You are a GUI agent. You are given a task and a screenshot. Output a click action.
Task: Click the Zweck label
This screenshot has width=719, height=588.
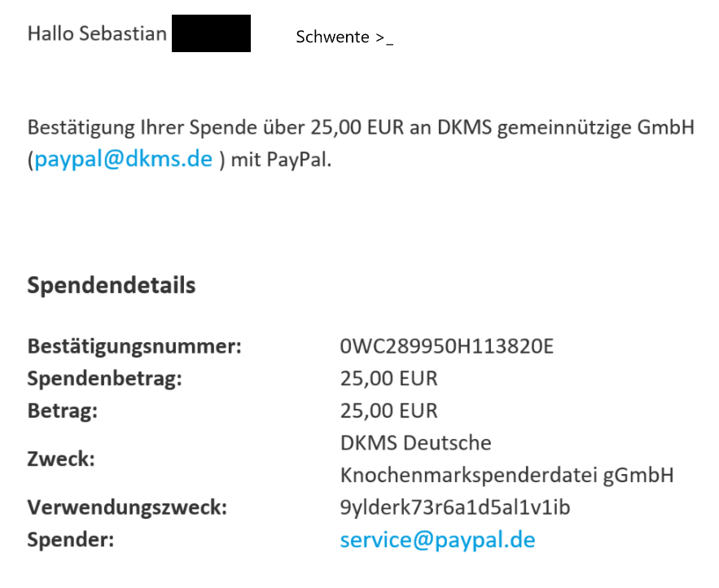[61, 459]
